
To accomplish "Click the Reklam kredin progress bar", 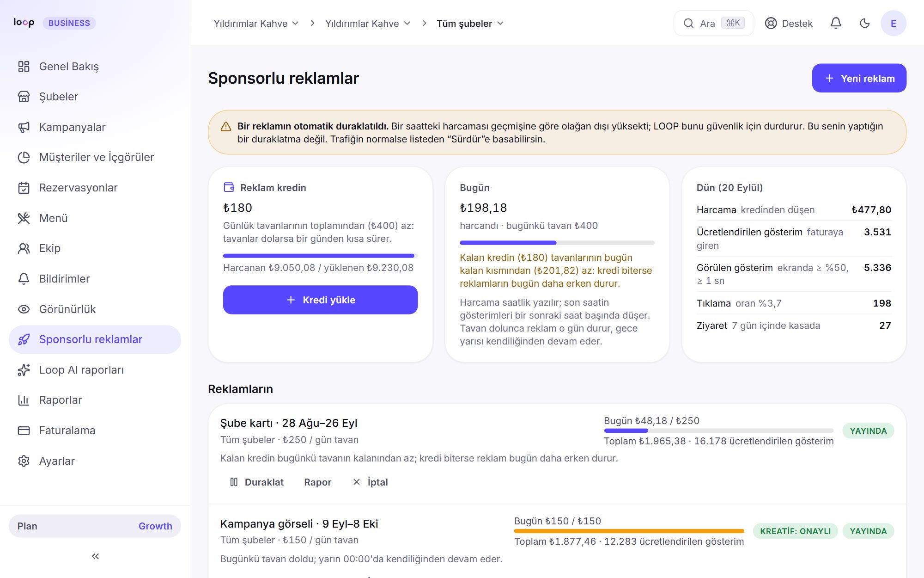I will [320, 256].
